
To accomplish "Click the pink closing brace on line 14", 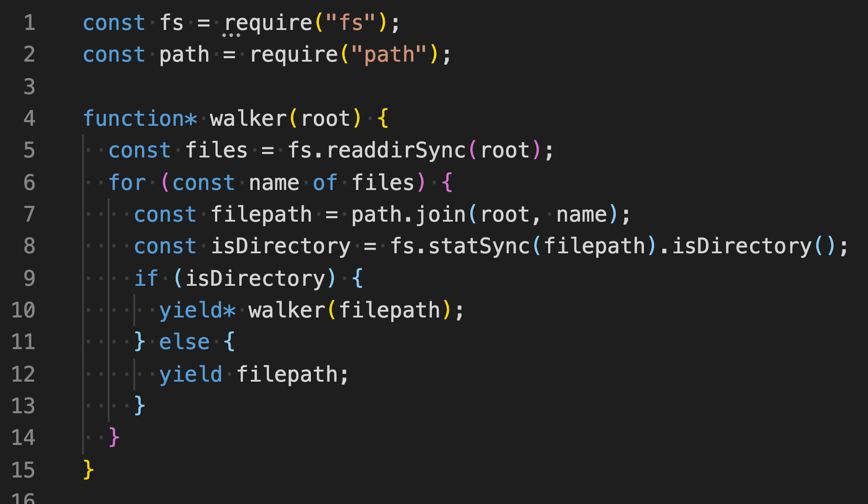I will [114, 437].
